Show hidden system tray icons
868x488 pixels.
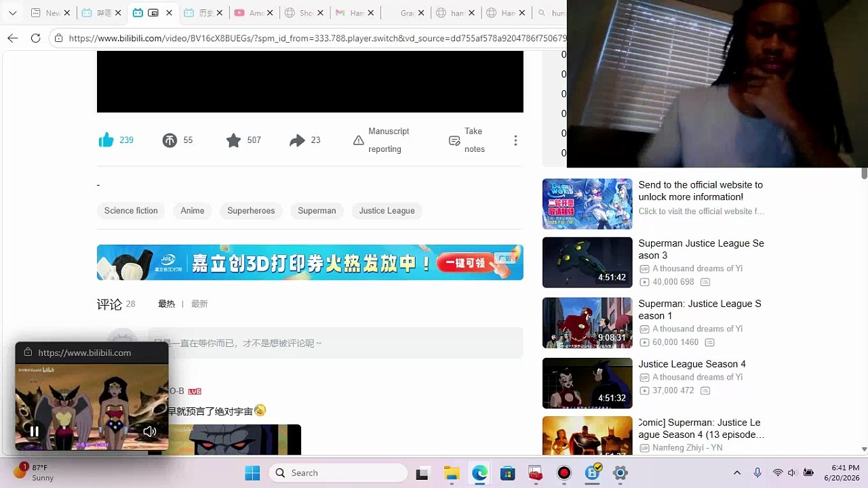pos(737,473)
